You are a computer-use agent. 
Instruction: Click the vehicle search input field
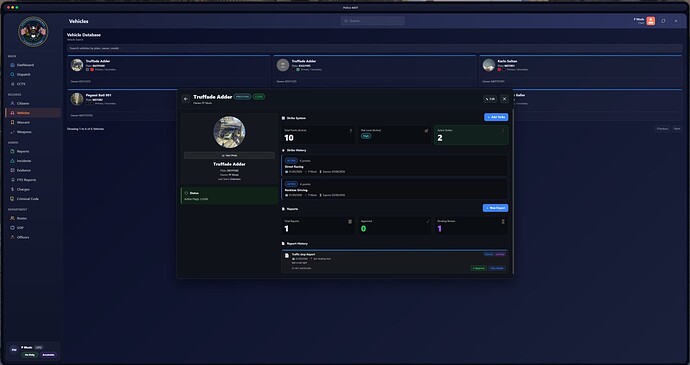374,48
